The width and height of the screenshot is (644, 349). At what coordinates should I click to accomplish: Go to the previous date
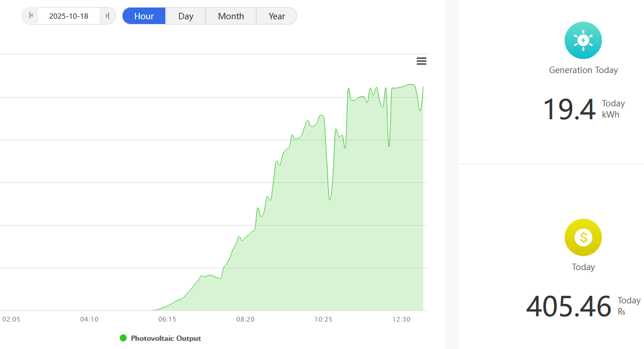[x=31, y=16]
